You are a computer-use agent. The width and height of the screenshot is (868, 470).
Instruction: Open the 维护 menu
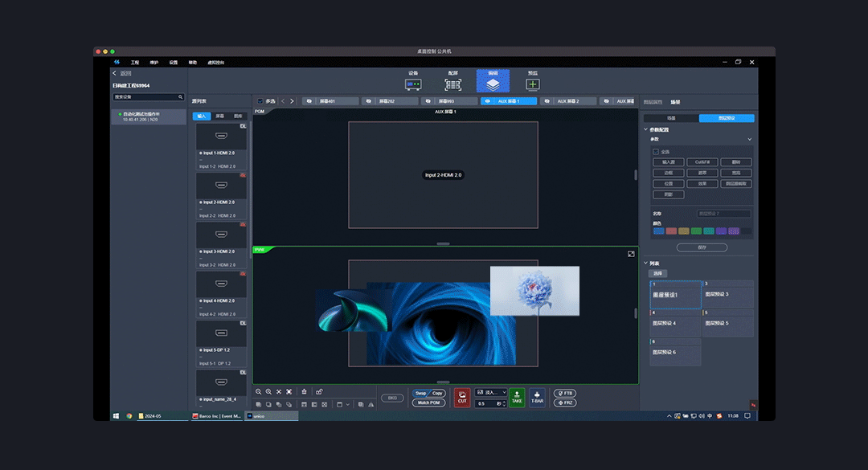tap(154, 63)
